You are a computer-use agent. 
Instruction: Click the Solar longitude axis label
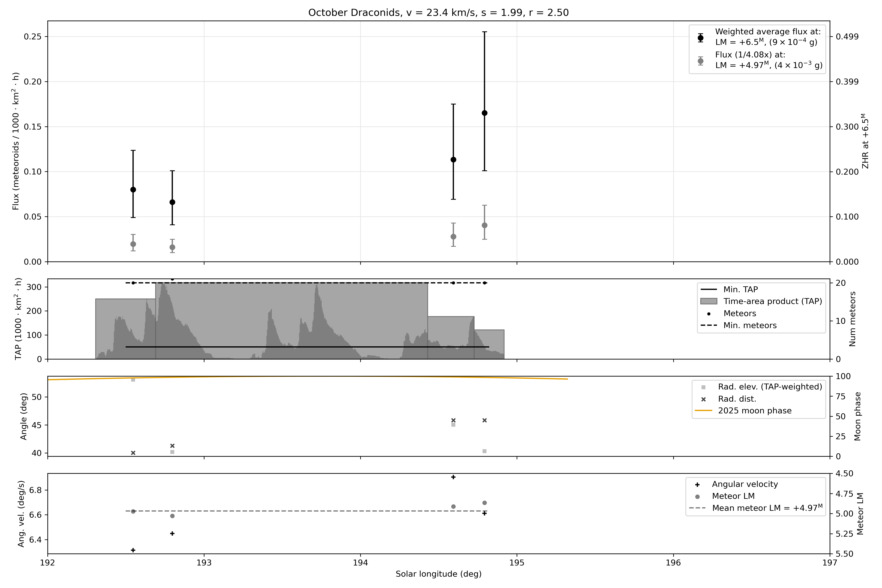[x=438, y=574]
